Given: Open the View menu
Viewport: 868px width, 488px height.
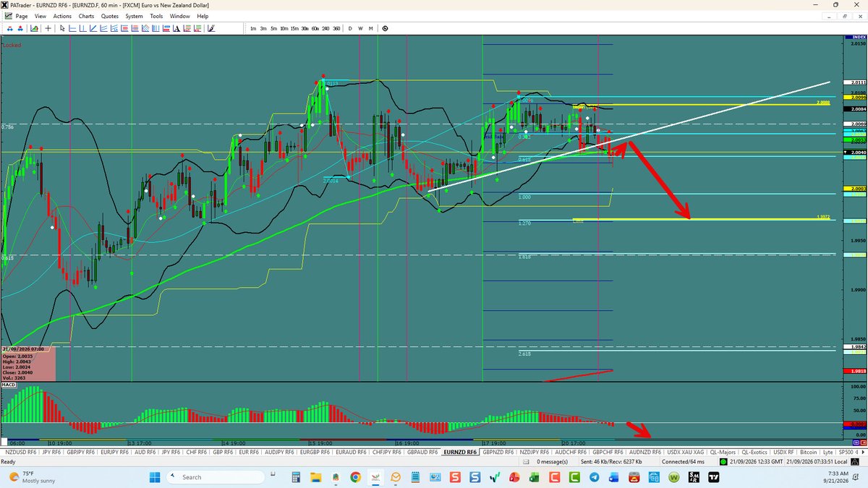Looking at the screenshot, I should tap(41, 16).
